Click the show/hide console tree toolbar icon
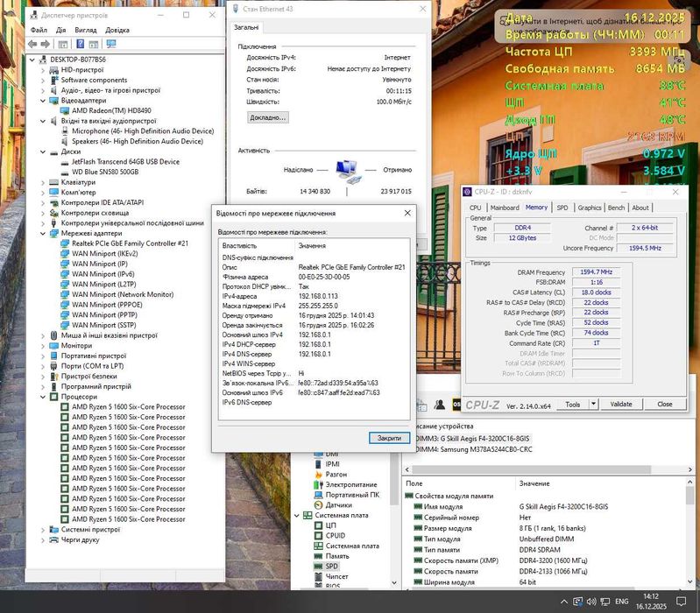 (63, 44)
